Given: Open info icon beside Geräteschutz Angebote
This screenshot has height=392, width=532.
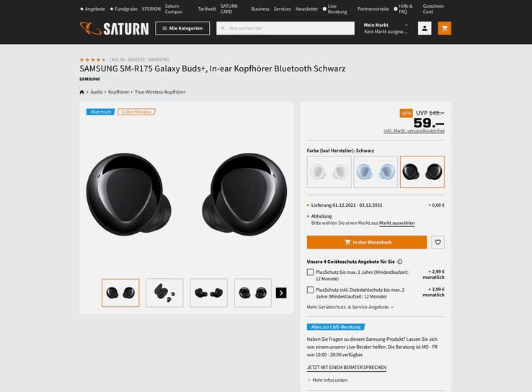Looking at the screenshot, I should 399,262.
